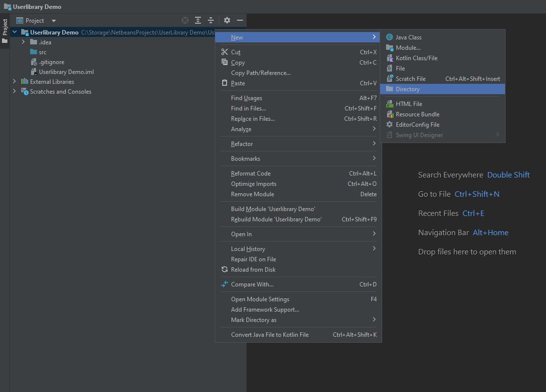Click the Copy icon in context menu
The height and width of the screenshot is (392, 546).
[225, 62]
